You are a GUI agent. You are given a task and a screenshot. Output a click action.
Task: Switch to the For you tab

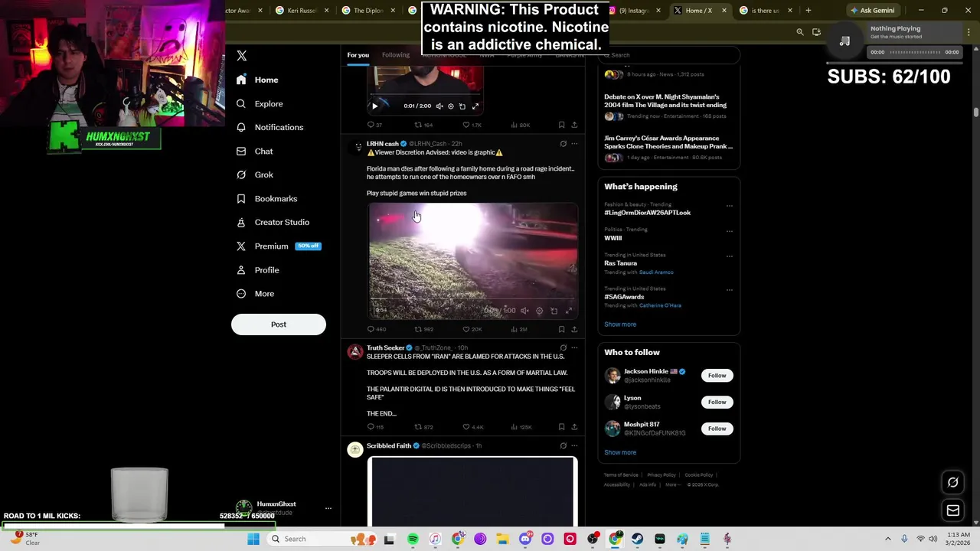[x=358, y=55]
